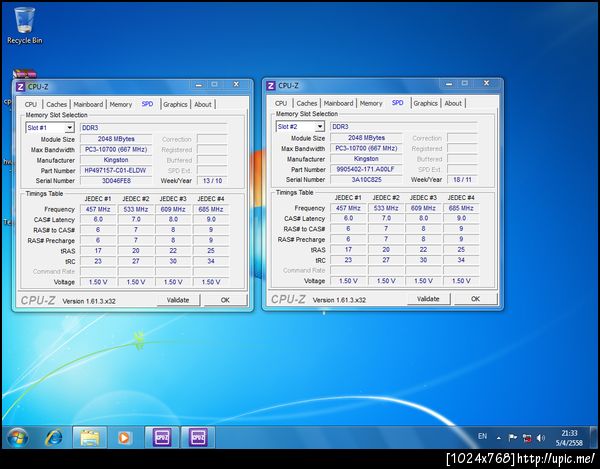Click the Windows Start orb

tap(17, 437)
